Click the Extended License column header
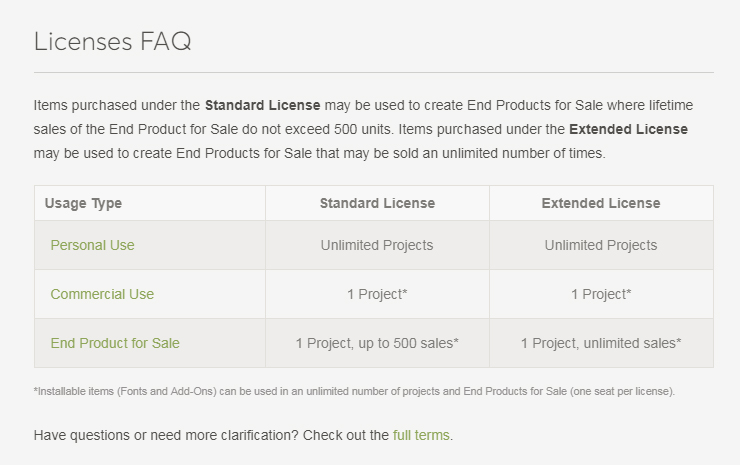The height and width of the screenshot is (465, 740). (601, 203)
